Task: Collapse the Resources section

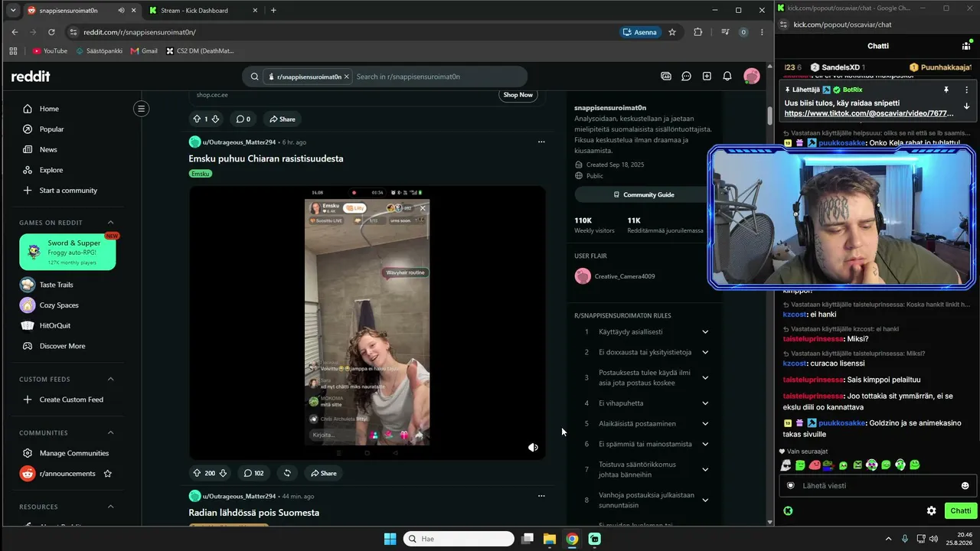Action: coord(110,507)
